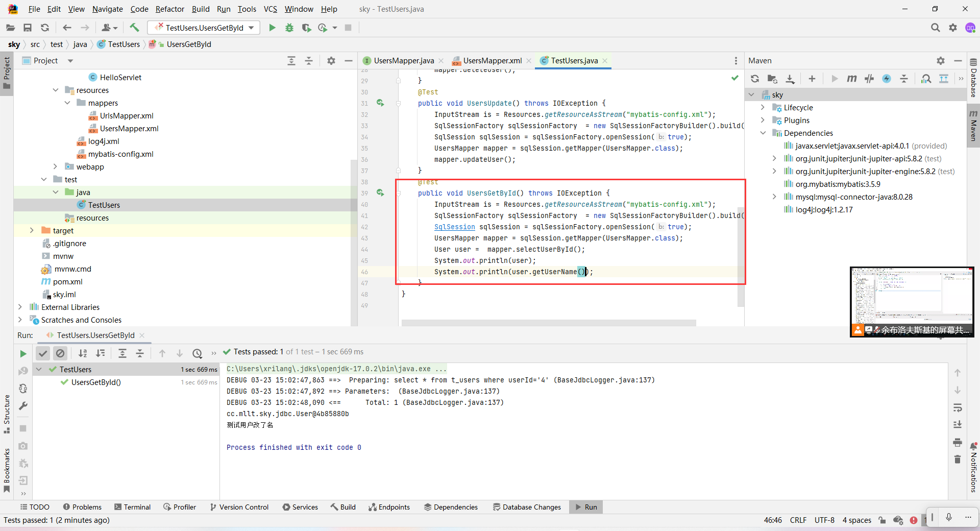Toggle Maven offline mode icon

pyautogui.click(x=887, y=79)
